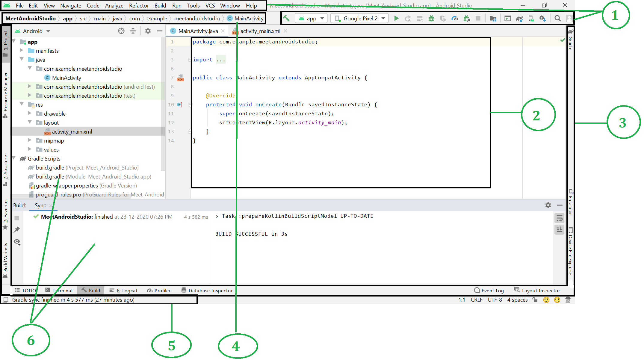The width and height of the screenshot is (644, 360).
Task: Open the Google Pixel 2 device dropdown
Action: tap(359, 18)
